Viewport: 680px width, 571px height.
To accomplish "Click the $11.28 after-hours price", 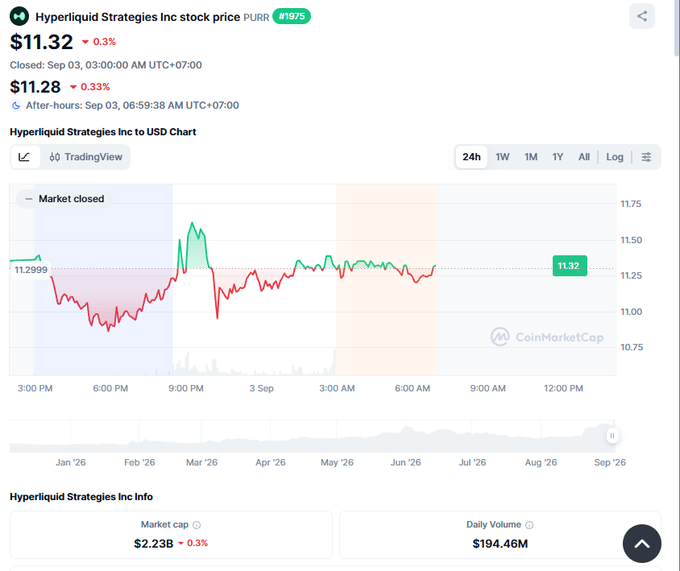I will pyautogui.click(x=35, y=87).
